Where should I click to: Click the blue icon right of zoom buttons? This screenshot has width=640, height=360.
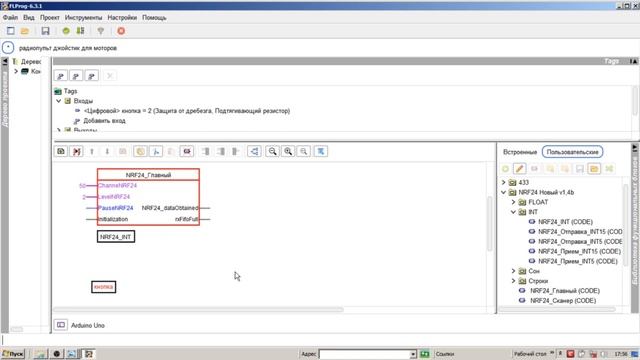click(321, 151)
